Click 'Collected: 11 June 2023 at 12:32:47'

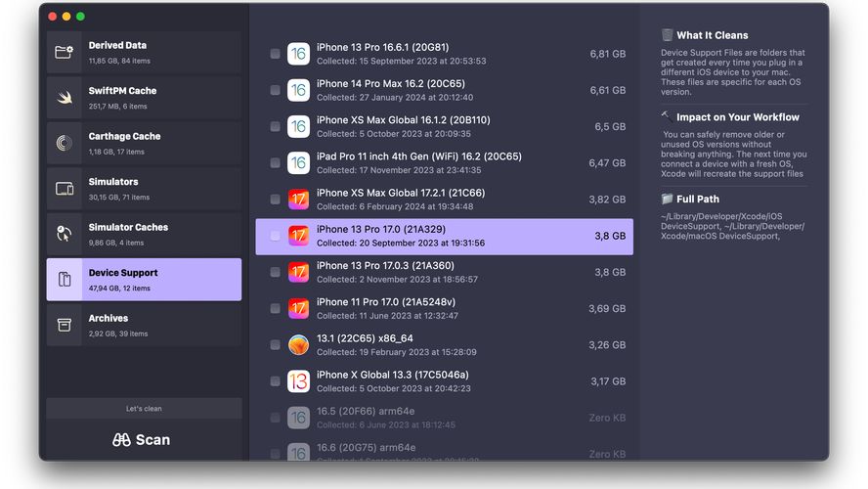pos(387,316)
